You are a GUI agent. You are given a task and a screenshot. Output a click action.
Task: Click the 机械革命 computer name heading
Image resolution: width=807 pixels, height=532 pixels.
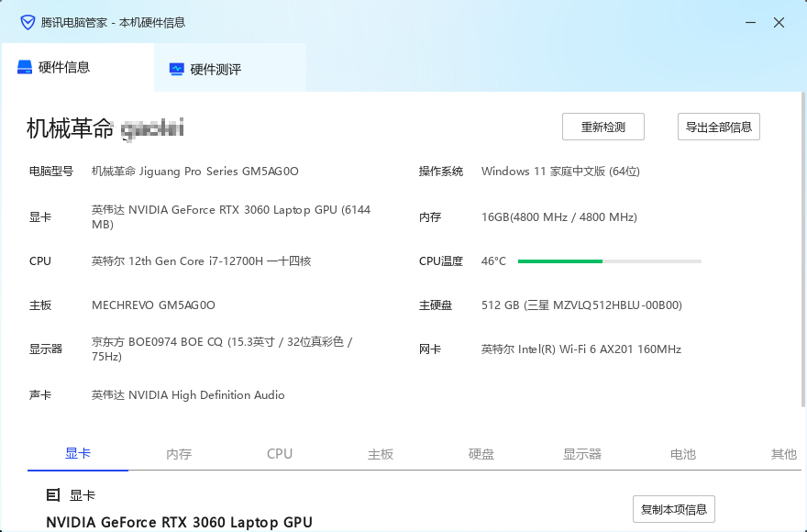(105, 128)
